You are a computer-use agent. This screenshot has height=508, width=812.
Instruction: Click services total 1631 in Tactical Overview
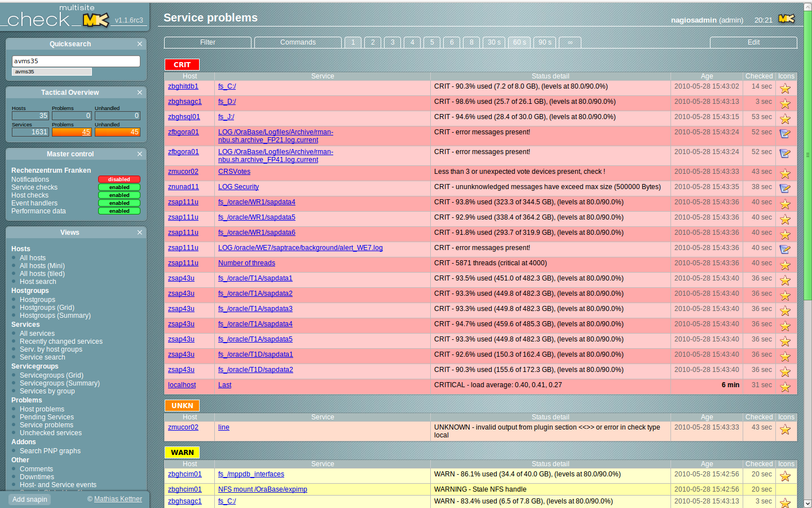click(30, 132)
